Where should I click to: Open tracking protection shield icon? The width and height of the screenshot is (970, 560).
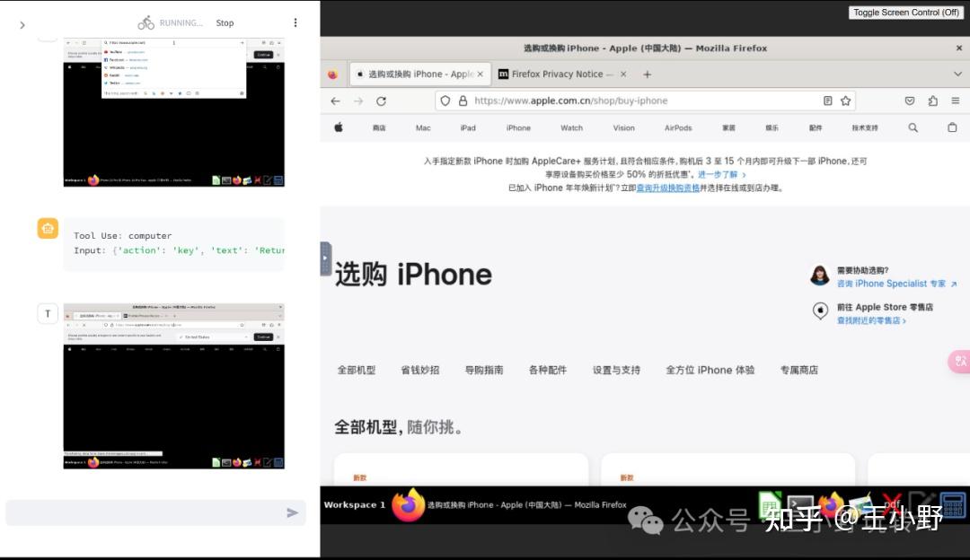(x=445, y=101)
